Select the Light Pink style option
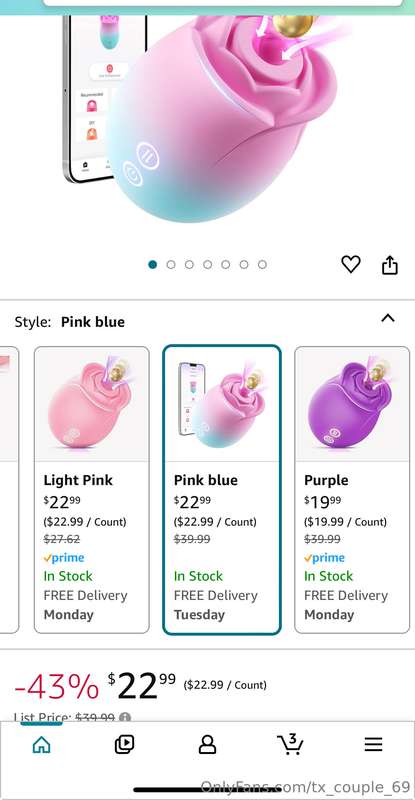 click(x=92, y=490)
